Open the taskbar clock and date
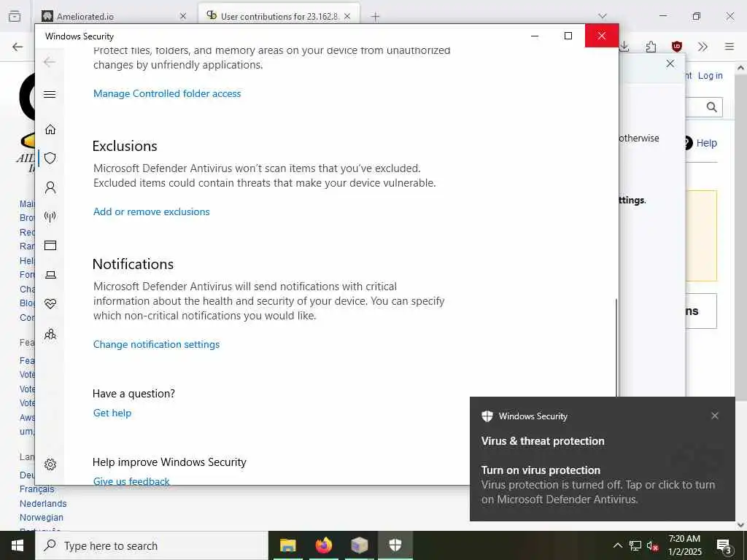 (x=684, y=545)
